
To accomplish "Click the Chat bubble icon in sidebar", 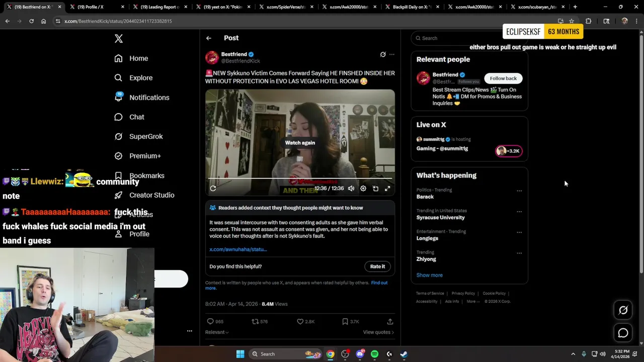I will click(118, 117).
